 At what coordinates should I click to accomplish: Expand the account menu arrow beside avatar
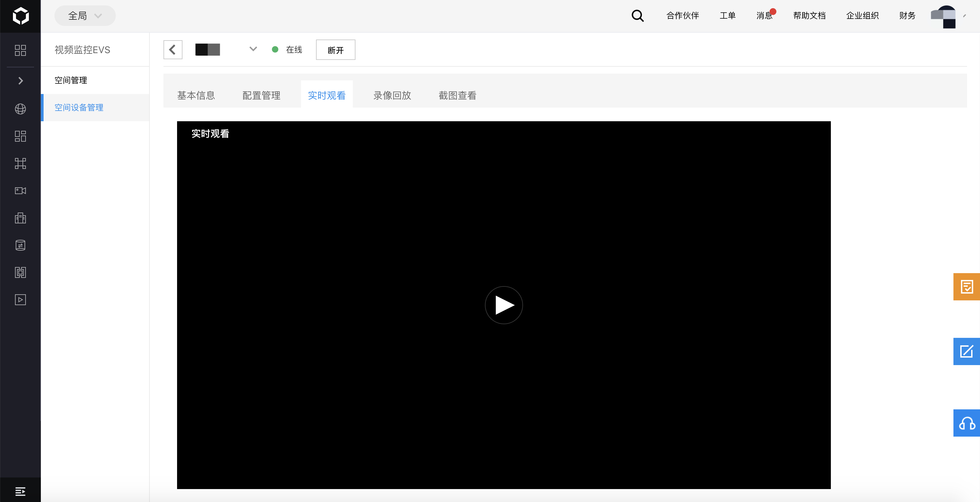964,16
